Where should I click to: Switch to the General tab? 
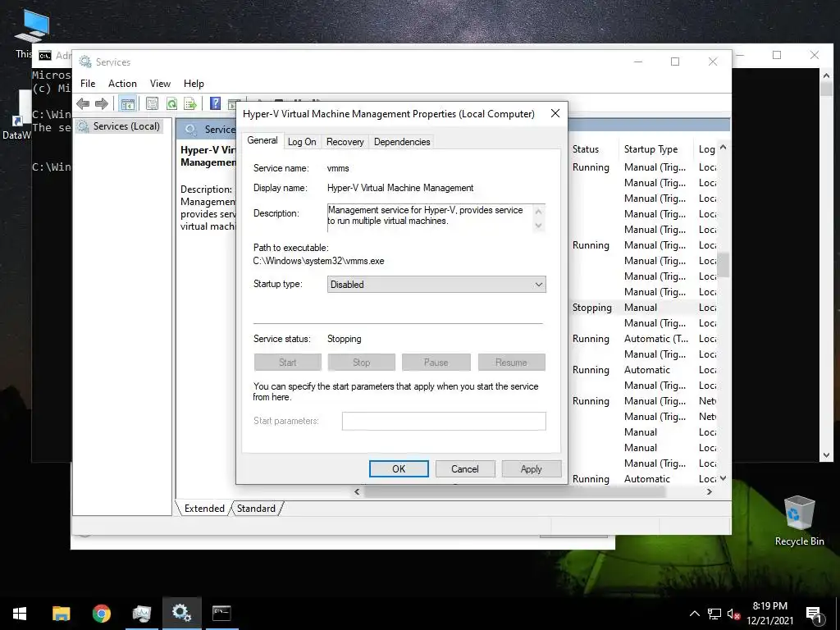[x=262, y=140]
